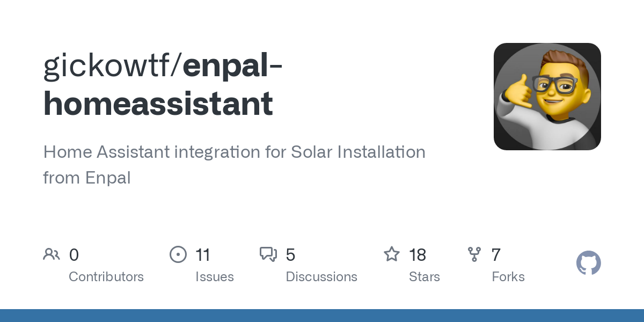The width and height of the screenshot is (644, 322).
Task: Click the Stars star icon
Action: click(392, 254)
